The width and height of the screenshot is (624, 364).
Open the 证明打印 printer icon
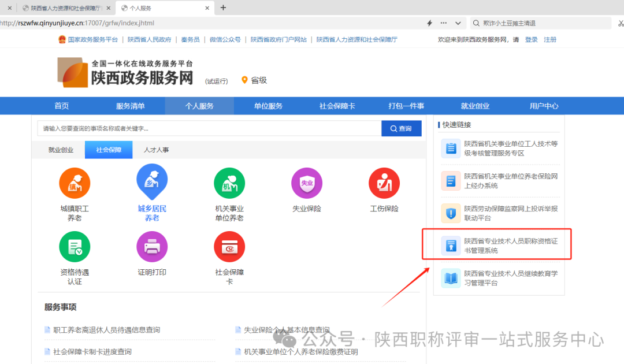[152, 247]
